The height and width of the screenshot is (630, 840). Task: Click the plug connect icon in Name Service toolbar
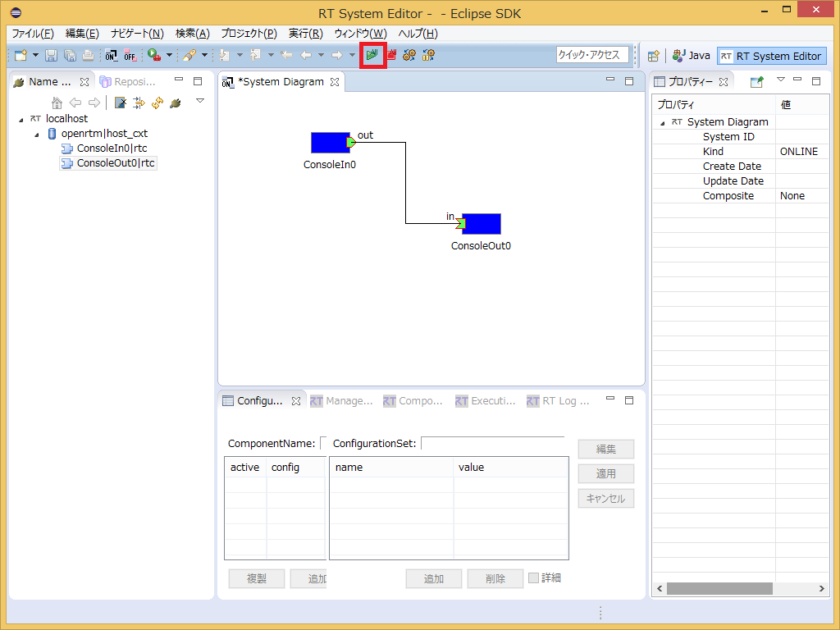coord(176,103)
